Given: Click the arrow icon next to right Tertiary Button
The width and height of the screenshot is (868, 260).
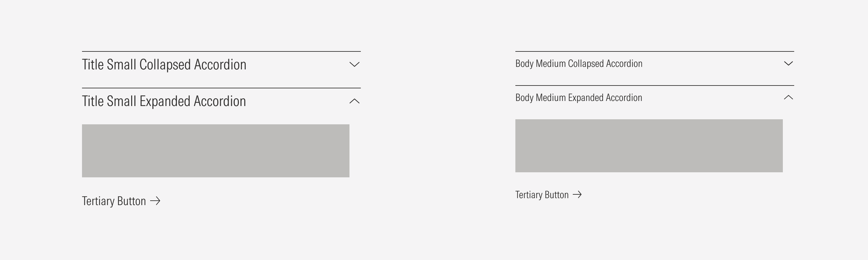Looking at the screenshot, I should pyautogui.click(x=578, y=194).
